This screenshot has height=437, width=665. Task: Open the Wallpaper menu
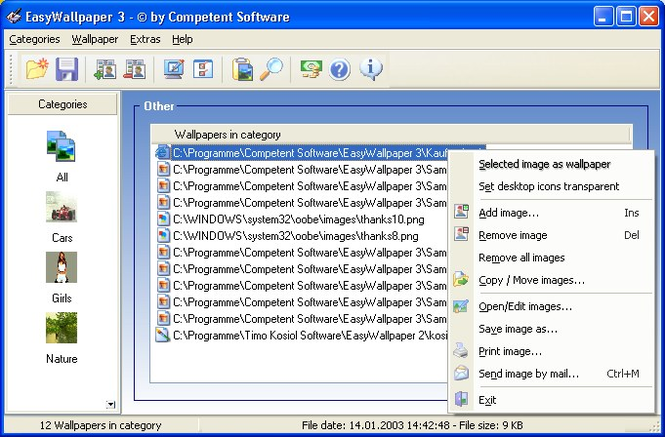pos(95,39)
